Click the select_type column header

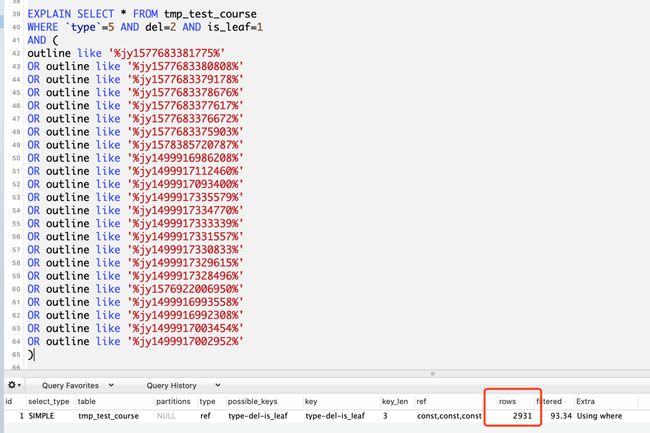pyautogui.click(x=49, y=401)
